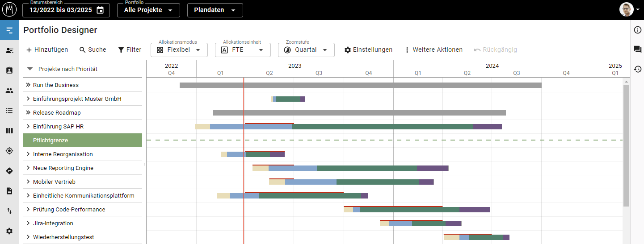Click green phase of Prüfung Code-Performance bar
Viewport: 644px width, 244px height.
coord(410,210)
